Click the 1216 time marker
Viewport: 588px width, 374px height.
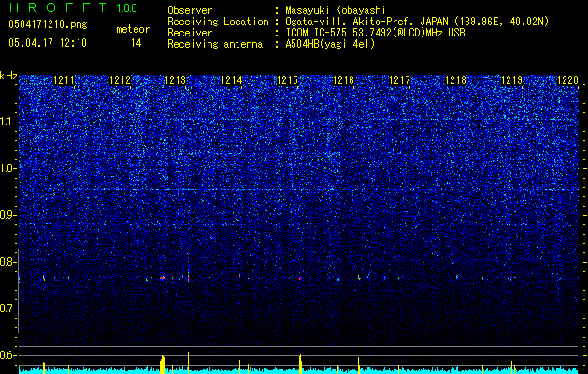pos(343,80)
